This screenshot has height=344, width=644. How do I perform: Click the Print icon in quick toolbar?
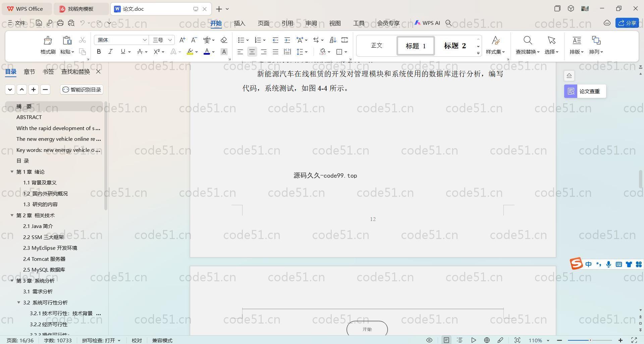(x=60, y=23)
